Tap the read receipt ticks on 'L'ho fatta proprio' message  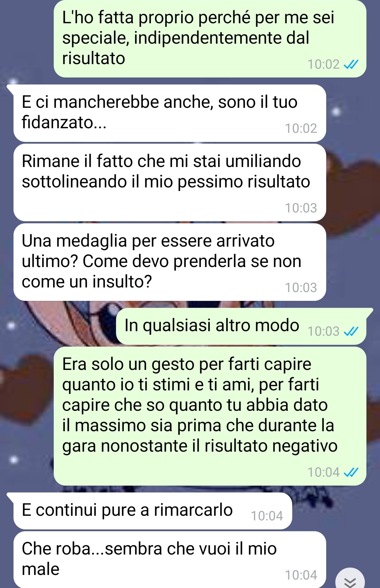click(x=351, y=64)
